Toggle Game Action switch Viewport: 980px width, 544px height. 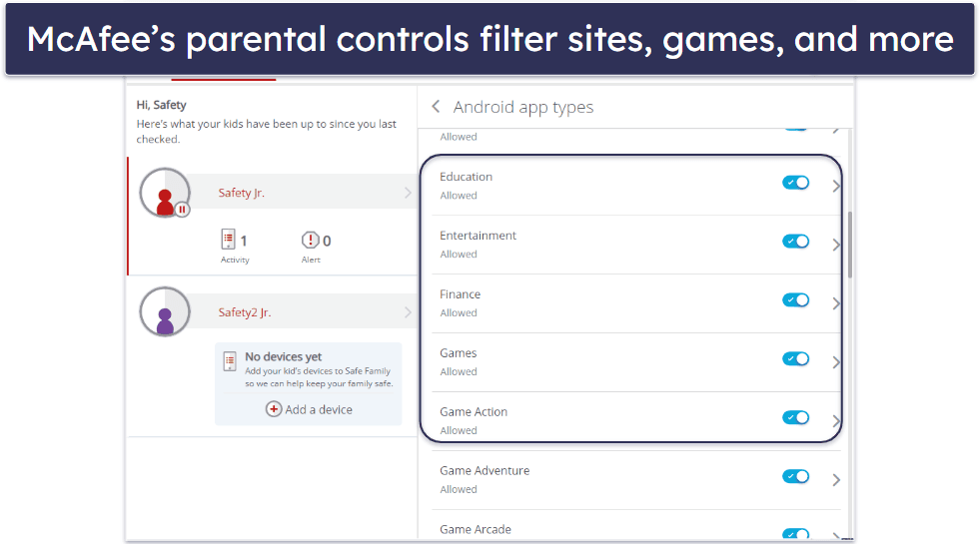795,417
